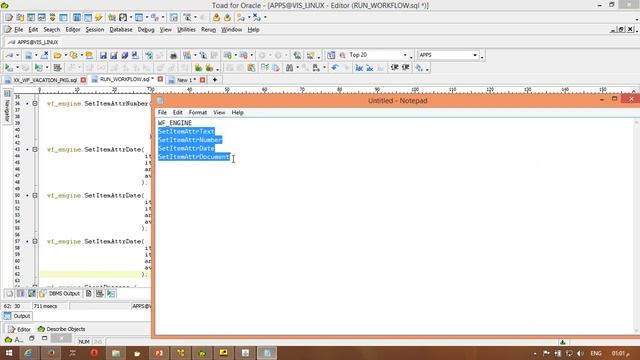Collapse the code fold at line 43
The image size is (640, 360).
[35, 149]
